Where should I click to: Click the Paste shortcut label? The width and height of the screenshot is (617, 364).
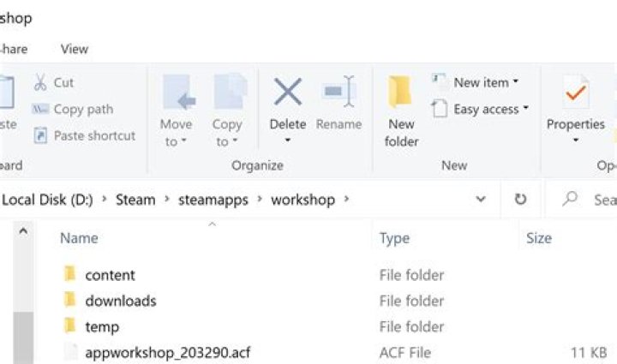click(x=94, y=136)
